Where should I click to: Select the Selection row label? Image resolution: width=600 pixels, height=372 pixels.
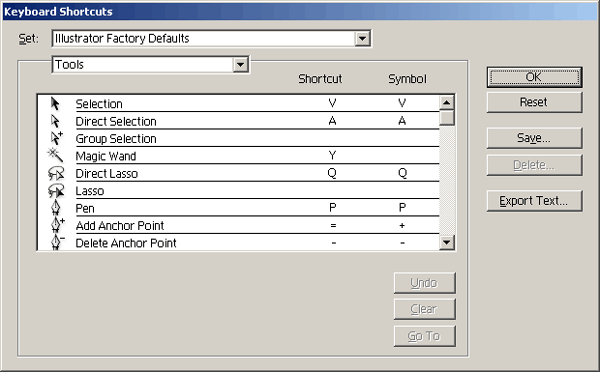(99, 104)
